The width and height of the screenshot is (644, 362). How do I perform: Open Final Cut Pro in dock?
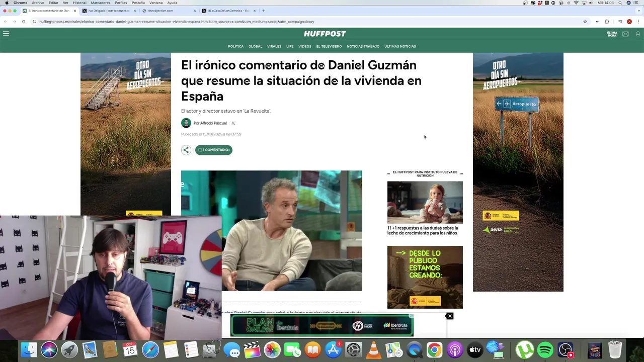coord(252,350)
